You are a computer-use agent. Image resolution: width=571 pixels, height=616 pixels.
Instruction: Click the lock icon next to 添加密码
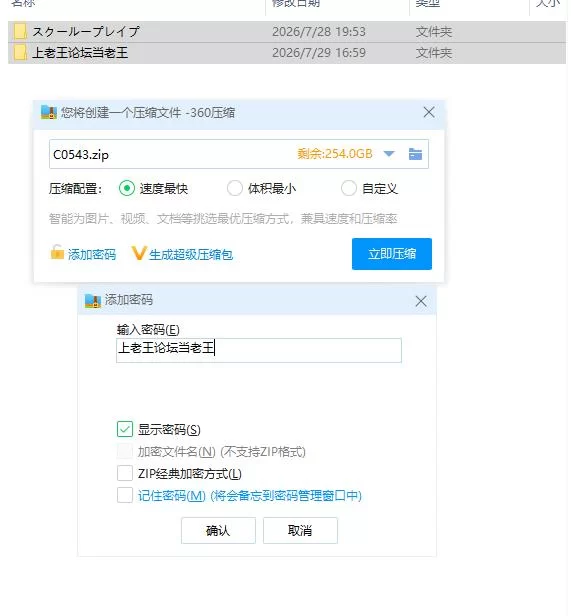[57, 252]
